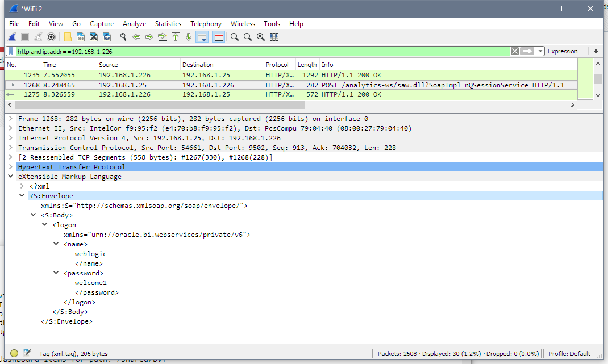Viewport: 608px width, 364px height.
Task: Zoom in on packet text
Action: 235,37
